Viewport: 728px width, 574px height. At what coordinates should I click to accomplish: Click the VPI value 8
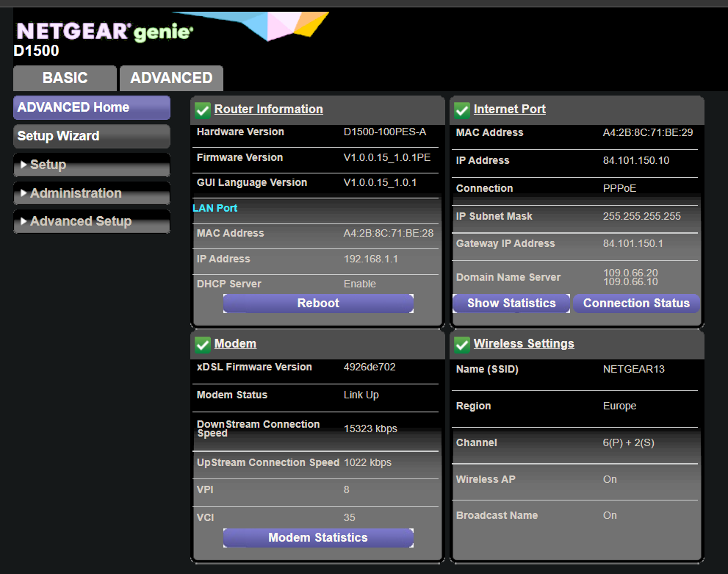tap(346, 489)
